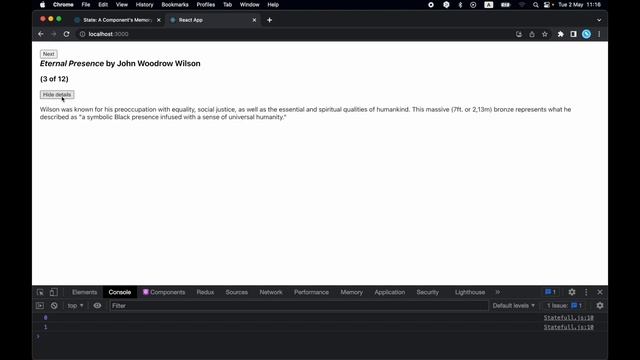The width and height of the screenshot is (640, 360).
Task: Open a new browser tab
Action: (x=269, y=20)
